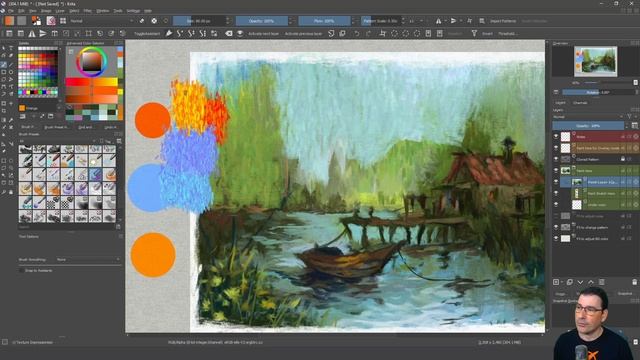Click the wrap around mode icon
This screenshot has height=360, width=640.
469,21
